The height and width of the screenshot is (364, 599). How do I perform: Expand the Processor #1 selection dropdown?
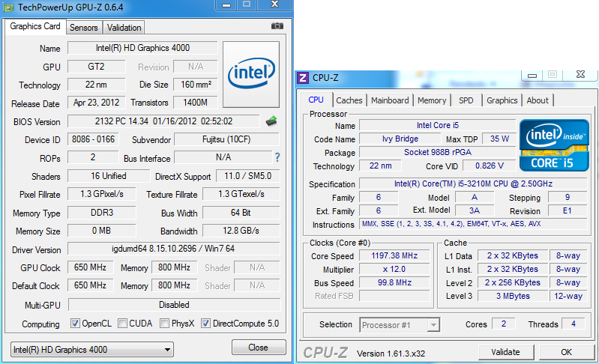click(x=400, y=325)
